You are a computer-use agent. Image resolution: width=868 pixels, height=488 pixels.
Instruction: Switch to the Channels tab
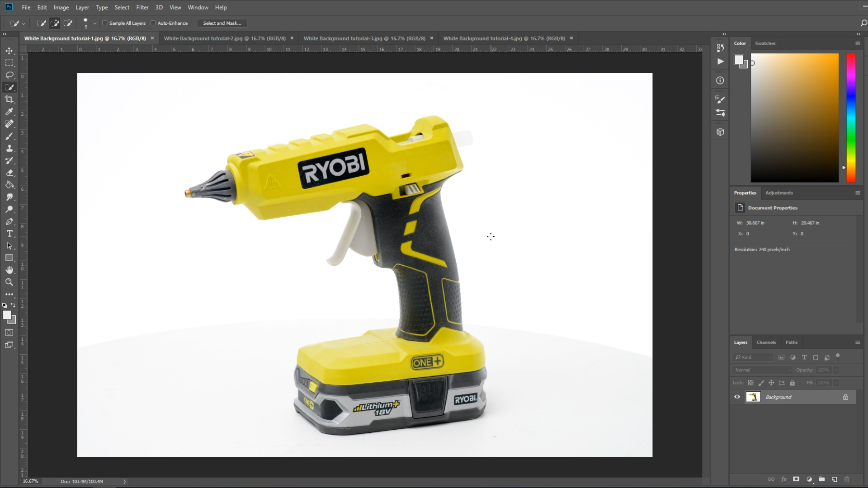pyautogui.click(x=766, y=343)
